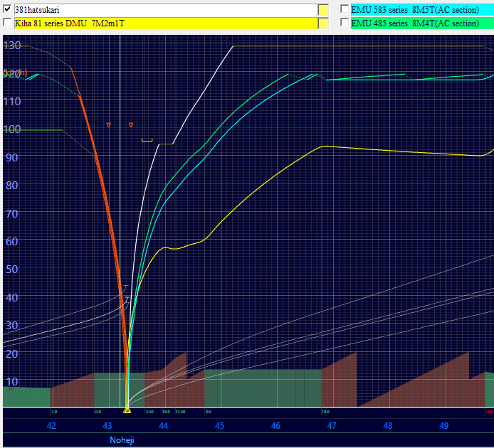Click the 110 speed axis label
Viewport: 494px width, 448px height.
pos(12,102)
